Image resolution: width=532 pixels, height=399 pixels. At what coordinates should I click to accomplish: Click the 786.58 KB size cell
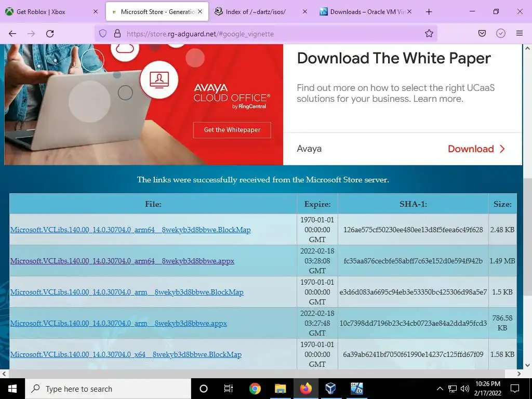(x=502, y=323)
